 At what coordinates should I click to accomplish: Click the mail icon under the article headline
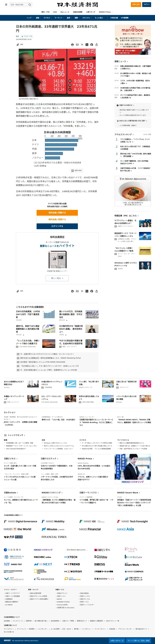pyautogui.click(x=77, y=45)
